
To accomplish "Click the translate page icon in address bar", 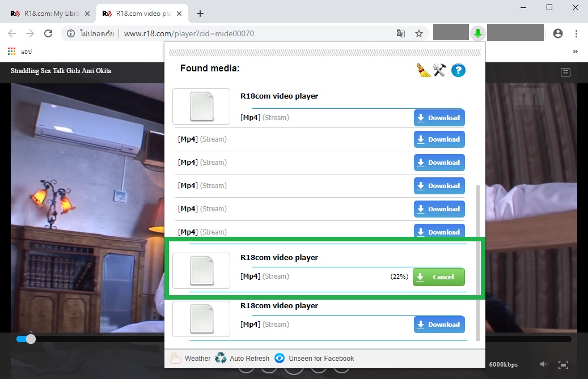I will [x=400, y=33].
